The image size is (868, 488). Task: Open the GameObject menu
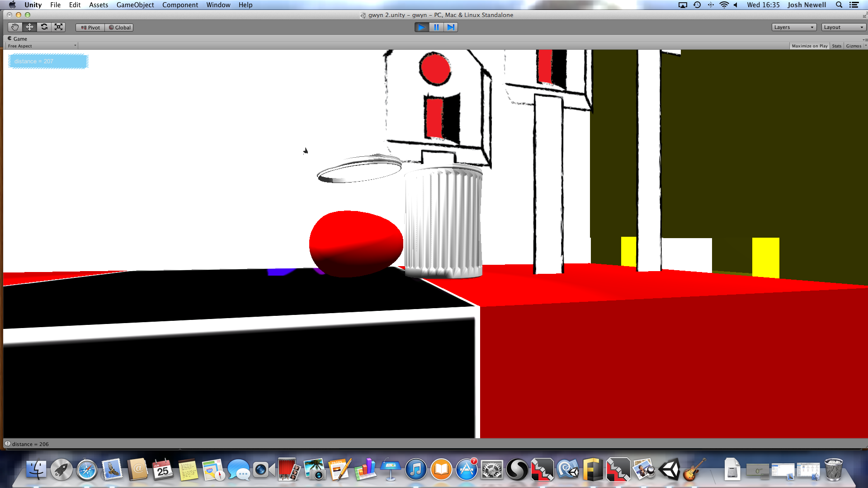click(135, 5)
